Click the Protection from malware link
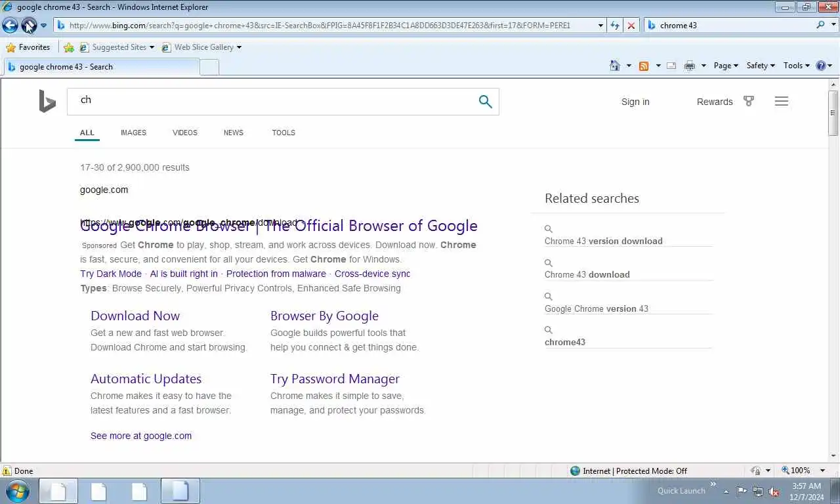 [x=276, y=274]
